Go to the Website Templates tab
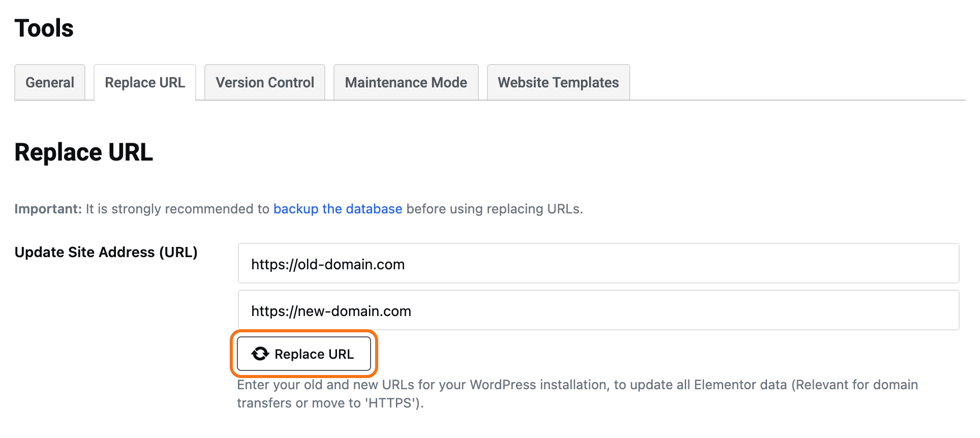This screenshot has height=438, width=980. pos(559,82)
